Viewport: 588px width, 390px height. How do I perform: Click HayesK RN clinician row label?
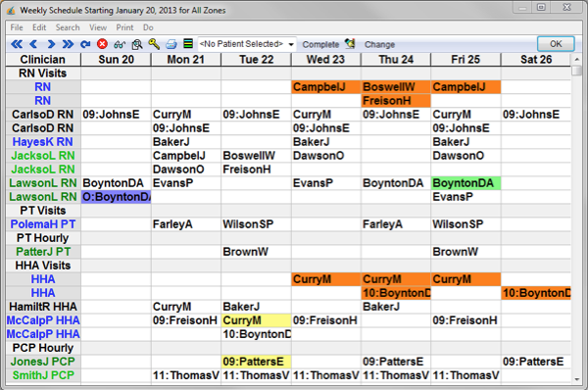pos(43,142)
